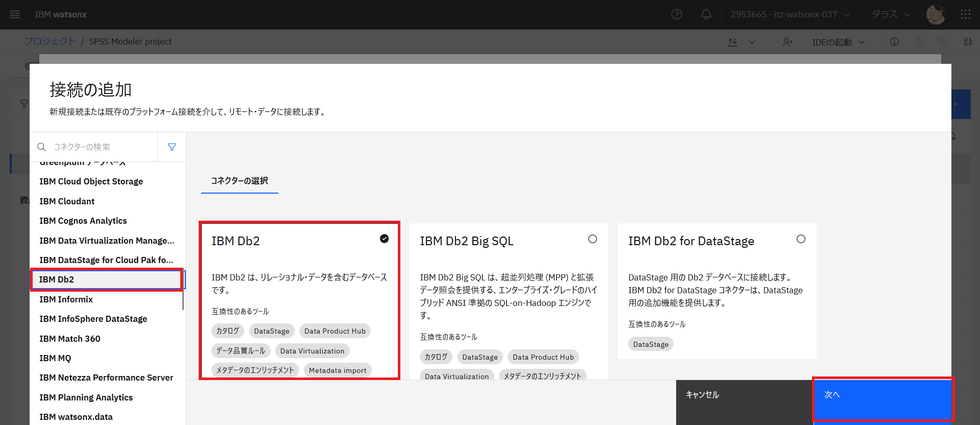Click the background blue plus button
This screenshot has height=425, width=980.
961,104
